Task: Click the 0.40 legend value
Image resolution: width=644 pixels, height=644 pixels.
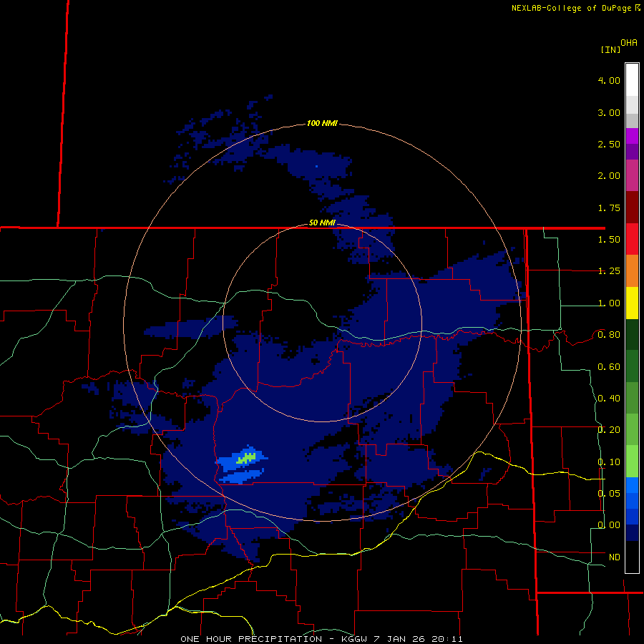Action: pos(609,399)
